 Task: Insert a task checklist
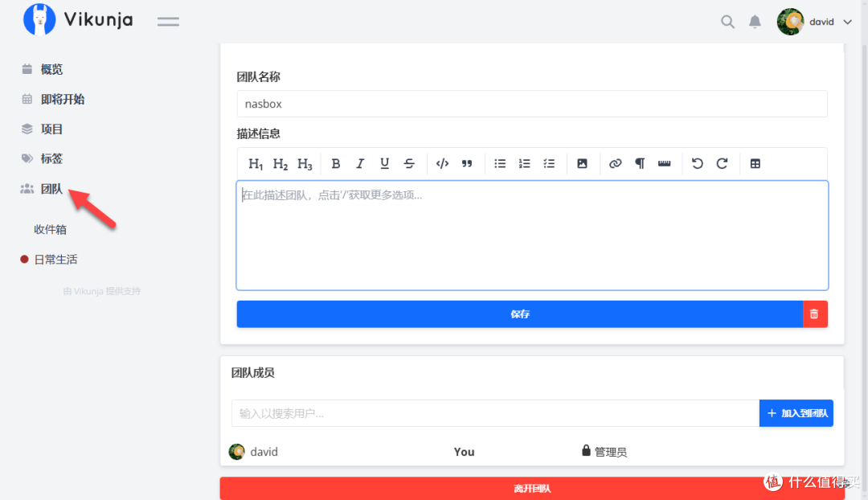(549, 163)
